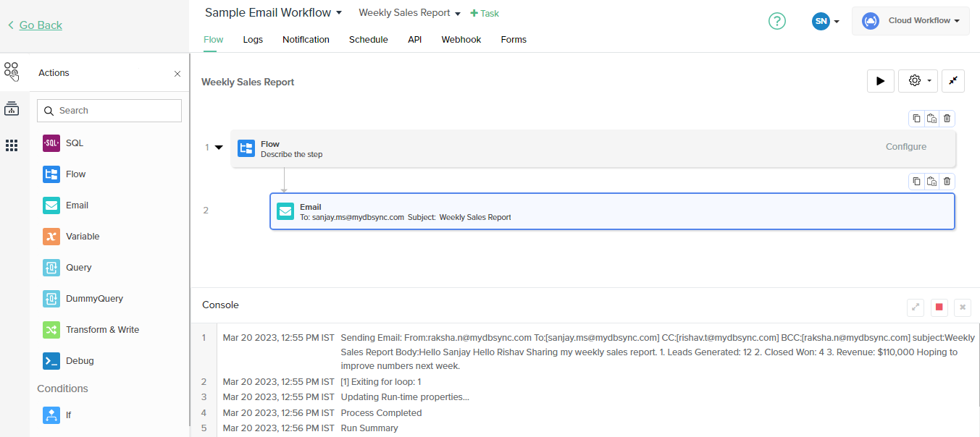Open the Schedule tab
Image resolution: width=980 pixels, height=437 pixels.
click(x=368, y=40)
